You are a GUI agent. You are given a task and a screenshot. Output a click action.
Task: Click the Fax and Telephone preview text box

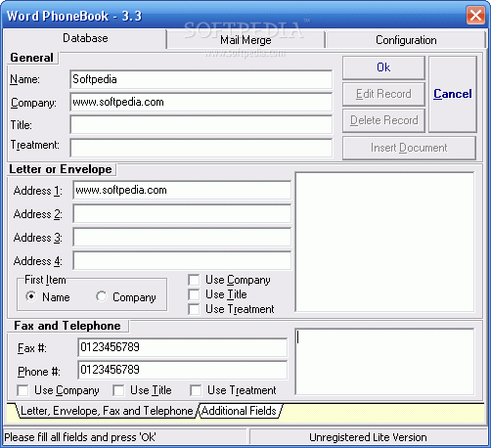tap(384, 362)
